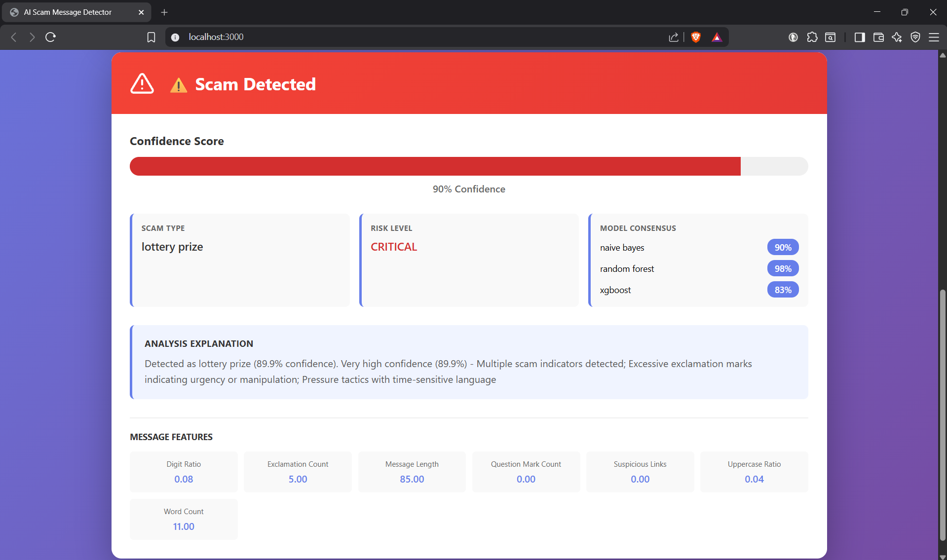947x560 pixels.
Task: Click the Uppercase Ratio 0.04 value
Action: pos(754,479)
